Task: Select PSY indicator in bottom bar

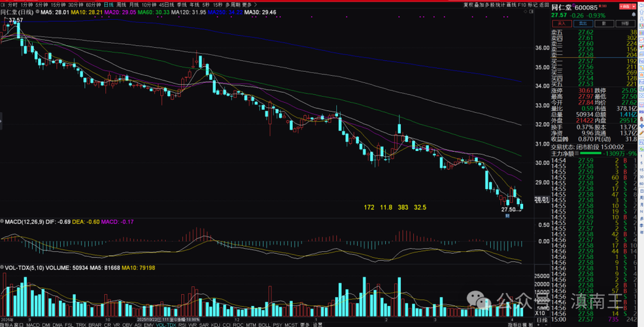Action: coord(278,324)
